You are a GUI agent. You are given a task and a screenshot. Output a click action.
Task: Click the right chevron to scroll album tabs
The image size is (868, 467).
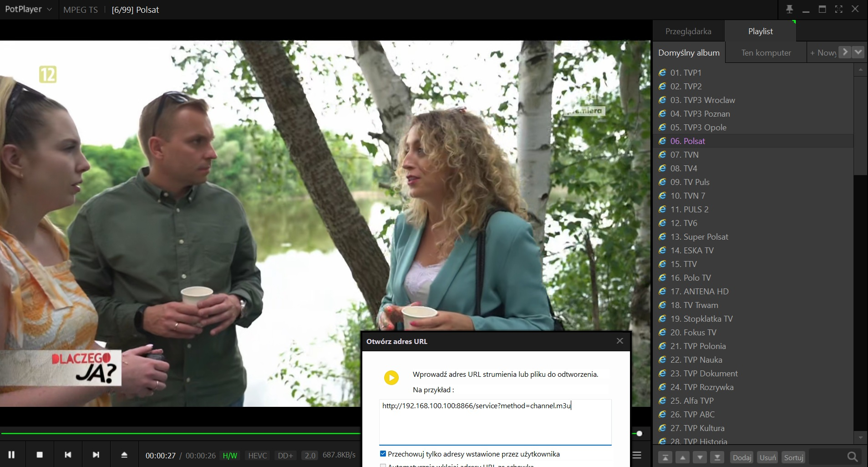[845, 52]
